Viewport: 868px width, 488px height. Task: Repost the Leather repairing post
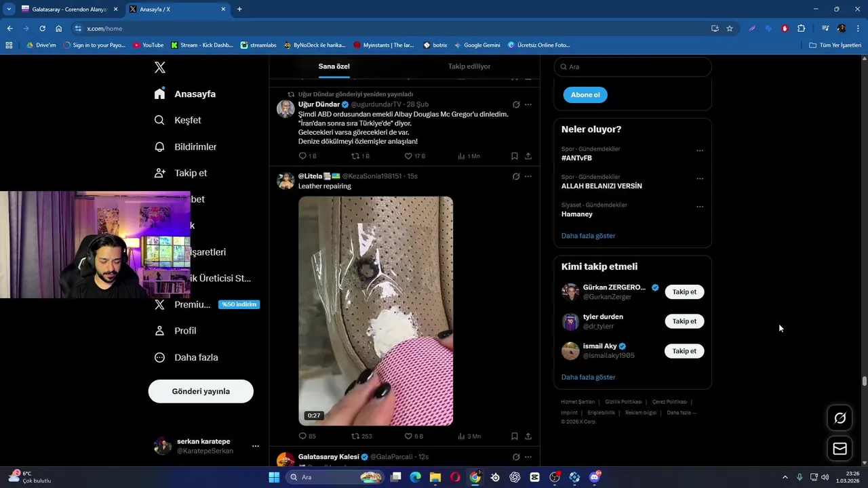tap(361, 436)
